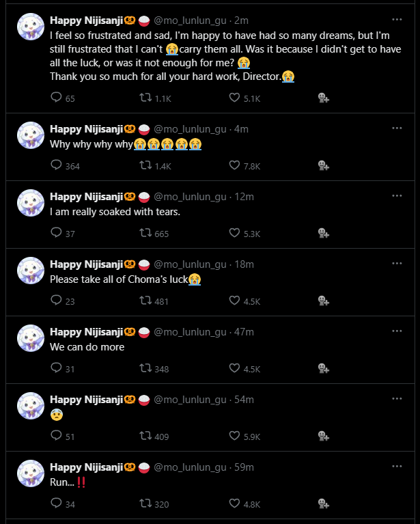The width and height of the screenshot is (420, 524).
Task: Share the "Why why why why" tweet
Action: (x=324, y=165)
